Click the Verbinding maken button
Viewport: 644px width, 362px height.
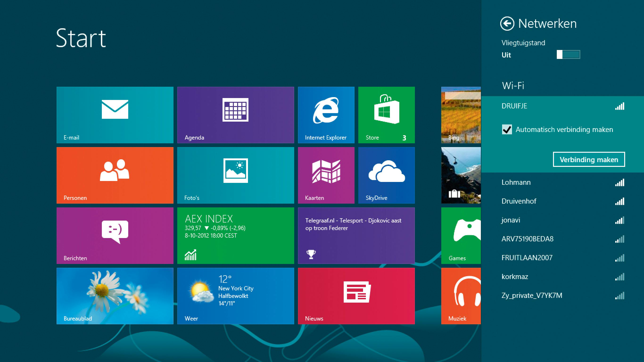[589, 160]
